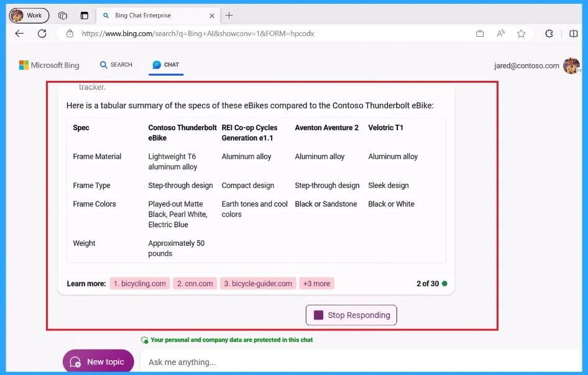
Task: Toggle the vertical tabs icon
Action: pyautogui.click(x=85, y=16)
